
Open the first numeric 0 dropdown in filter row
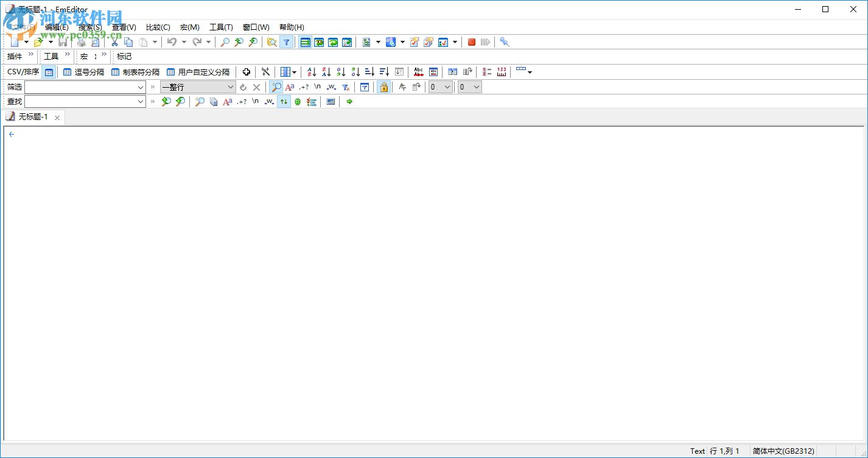[x=447, y=86]
